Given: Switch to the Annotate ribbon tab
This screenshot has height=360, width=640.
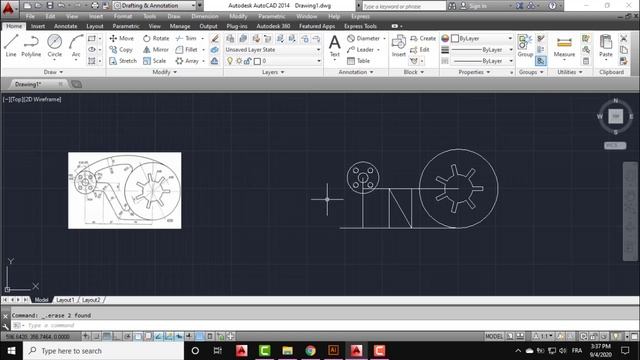Looking at the screenshot, I should 66,26.
